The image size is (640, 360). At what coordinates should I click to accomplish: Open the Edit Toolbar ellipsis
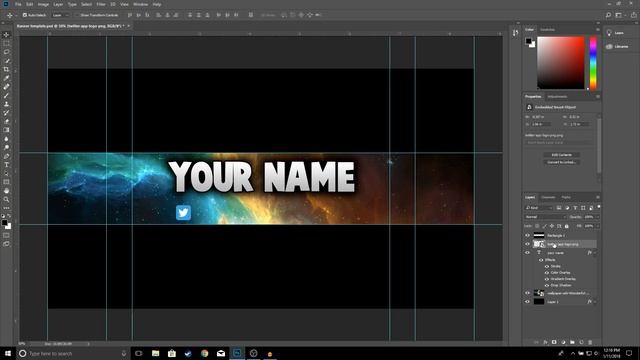pos(6,208)
